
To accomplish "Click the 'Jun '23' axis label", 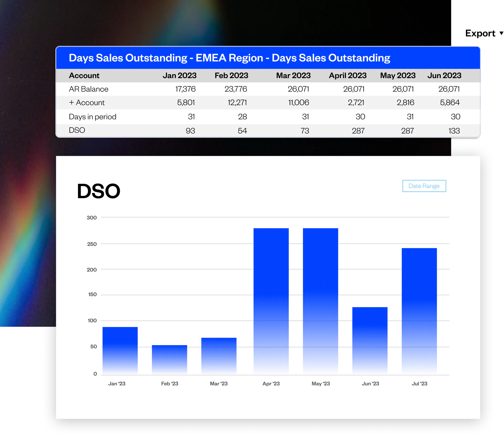I will coord(370,384).
